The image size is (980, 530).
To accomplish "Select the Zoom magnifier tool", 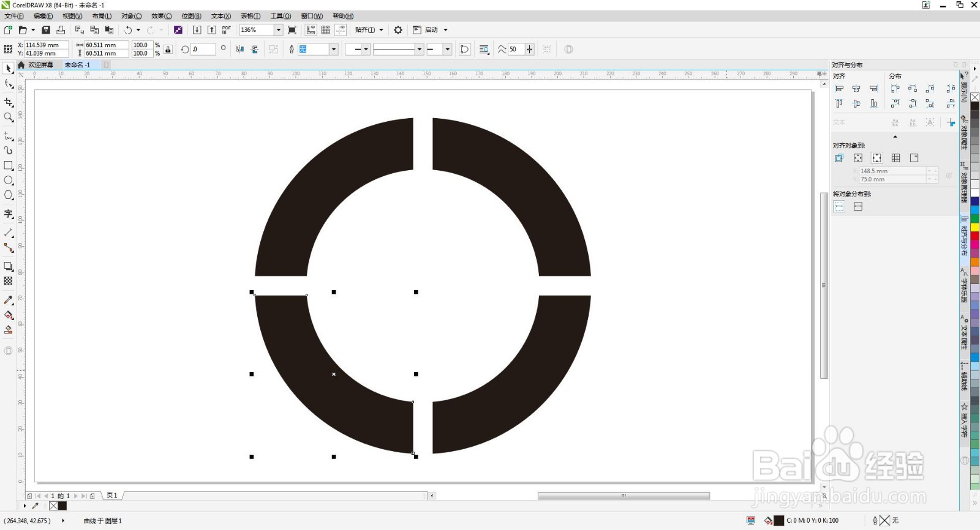I will (x=9, y=118).
